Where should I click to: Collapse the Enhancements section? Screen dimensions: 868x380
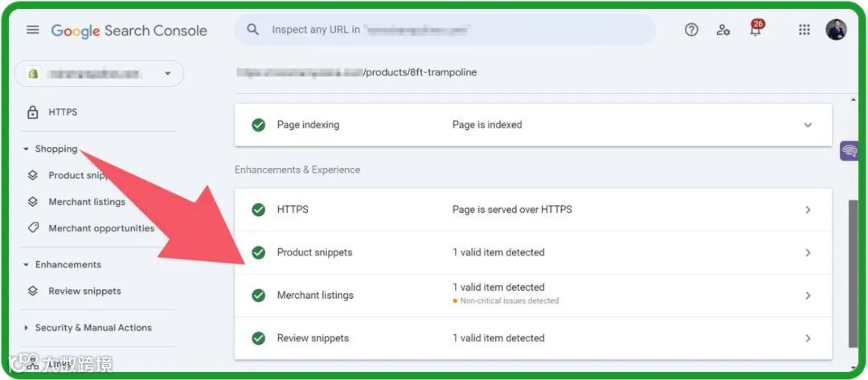[26, 265]
